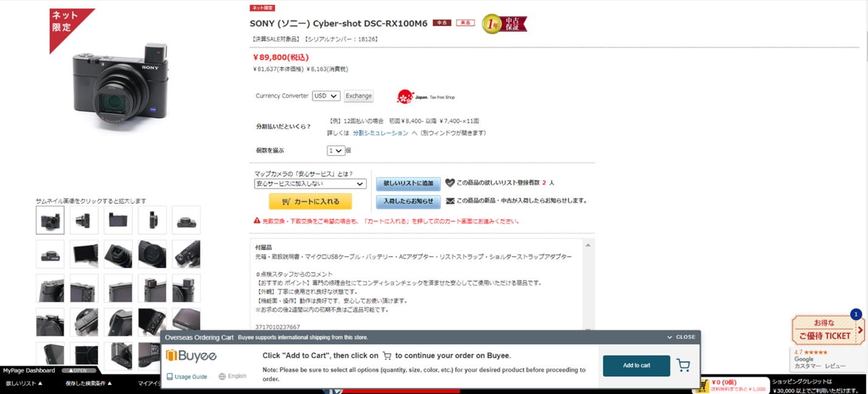Click the heart wishlist count icon
The image size is (868, 394).
[x=450, y=182]
